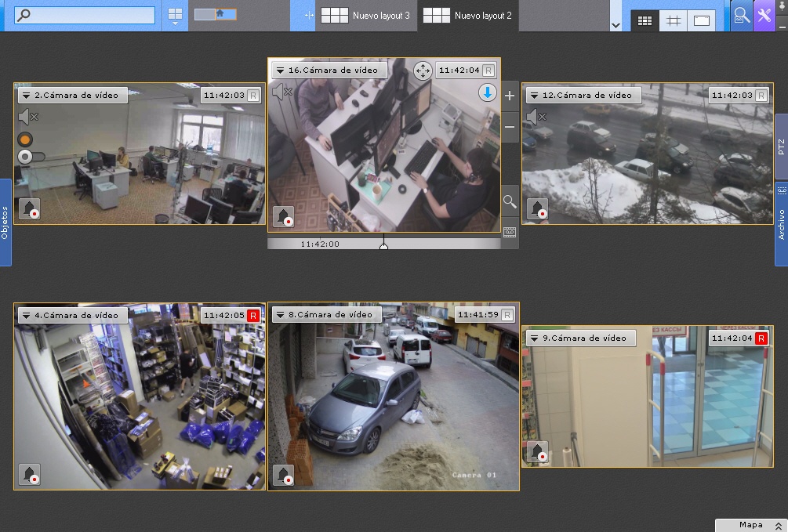Unmute audio on camera 16
Screen dimensions: 788x532
[x=282, y=92]
